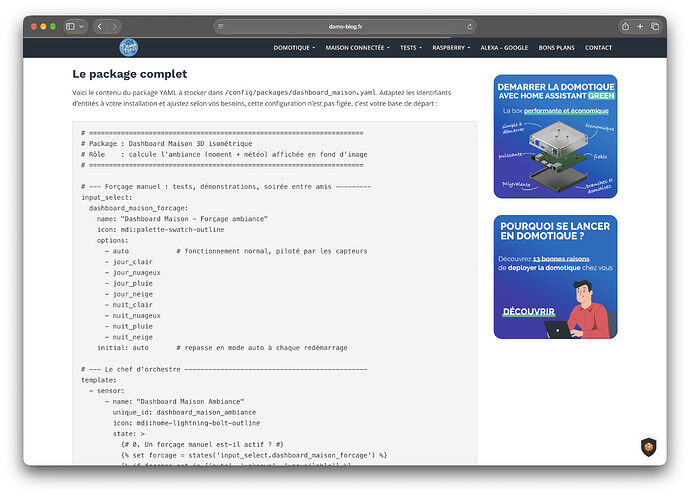Click the Domo-blog site logo

click(128, 48)
